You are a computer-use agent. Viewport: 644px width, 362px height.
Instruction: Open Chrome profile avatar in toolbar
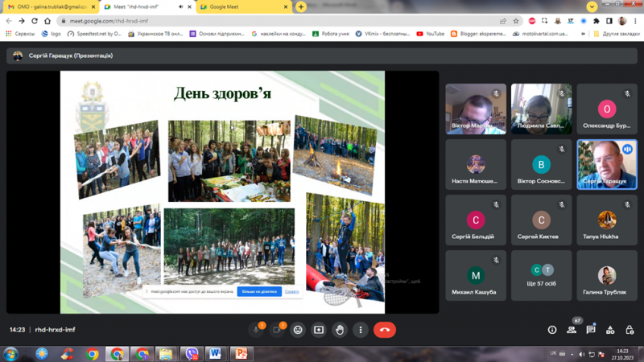622,21
